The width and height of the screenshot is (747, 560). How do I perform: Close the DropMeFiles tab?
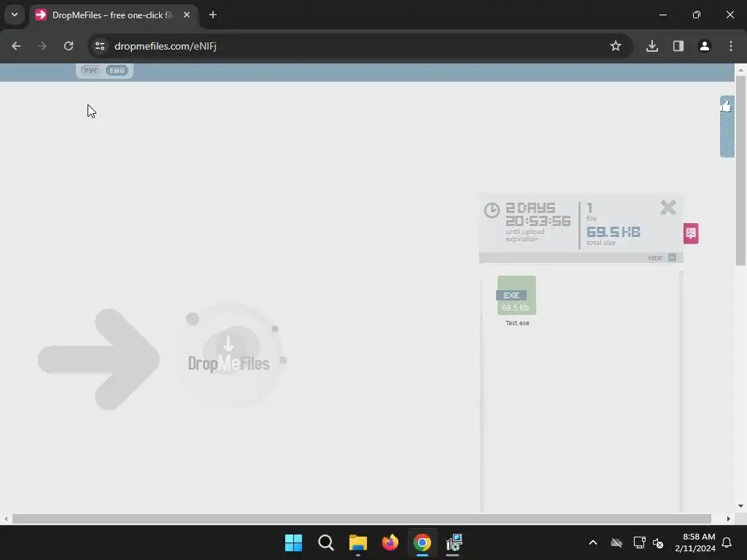[187, 15]
